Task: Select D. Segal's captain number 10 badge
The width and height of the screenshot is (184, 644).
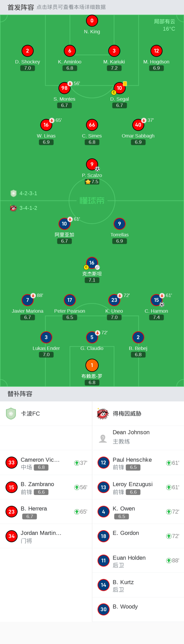Action: click(x=119, y=88)
